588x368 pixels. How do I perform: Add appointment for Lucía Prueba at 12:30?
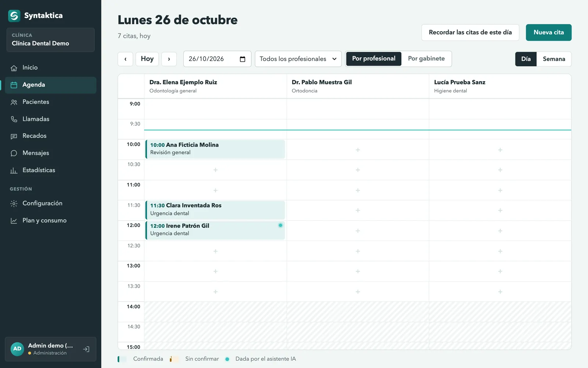pyautogui.click(x=500, y=251)
